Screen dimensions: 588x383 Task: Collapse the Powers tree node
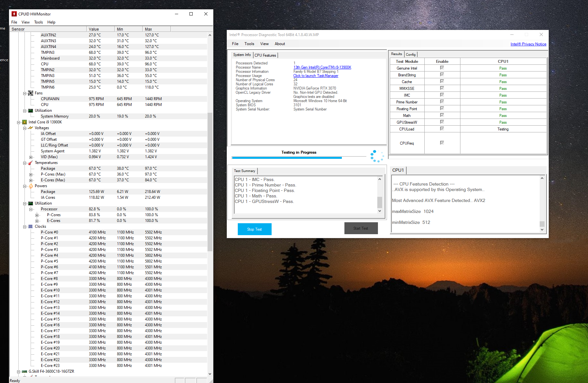pos(24,186)
